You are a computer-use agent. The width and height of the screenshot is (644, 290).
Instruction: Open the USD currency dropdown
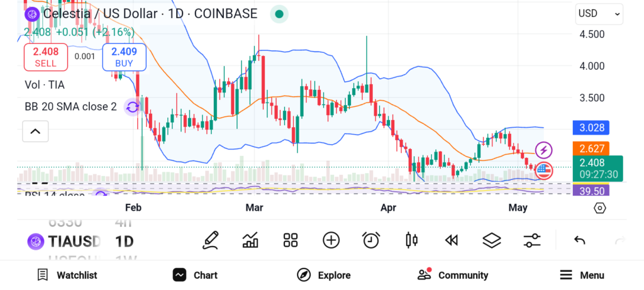coord(599,13)
